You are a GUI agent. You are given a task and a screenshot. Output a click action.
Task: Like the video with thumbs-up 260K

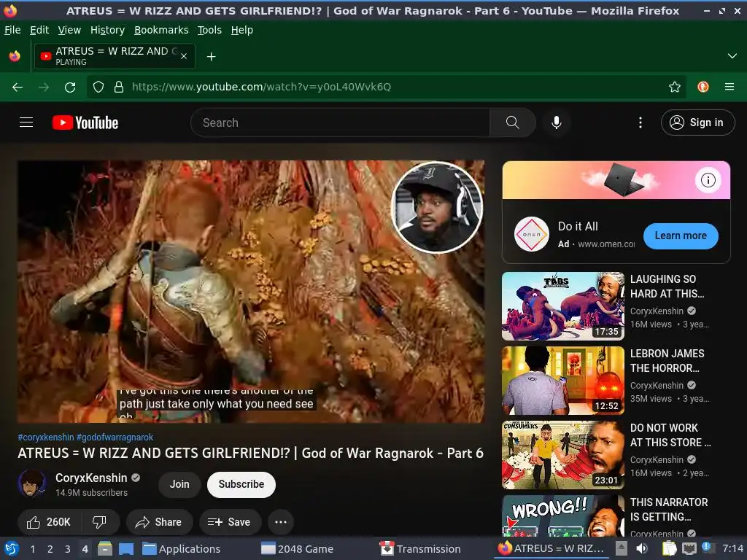pyautogui.click(x=49, y=522)
